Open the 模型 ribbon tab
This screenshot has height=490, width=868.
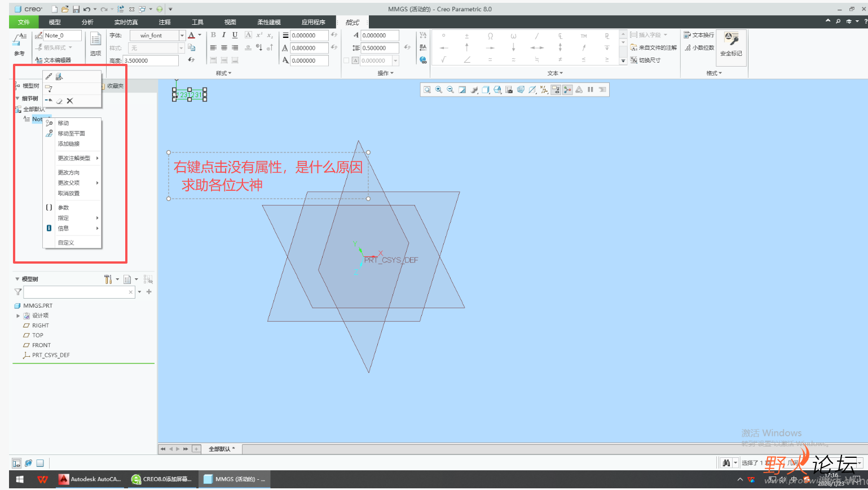(x=55, y=22)
